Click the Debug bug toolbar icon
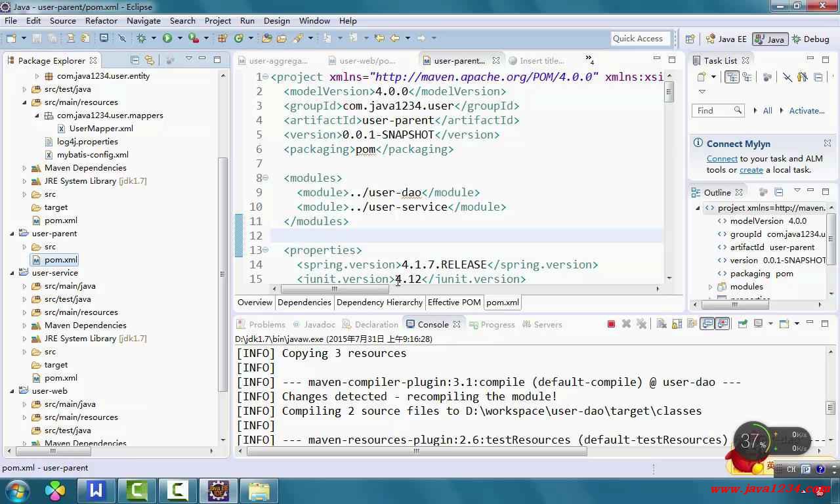This screenshot has height=504, width=840. (141, 39)
